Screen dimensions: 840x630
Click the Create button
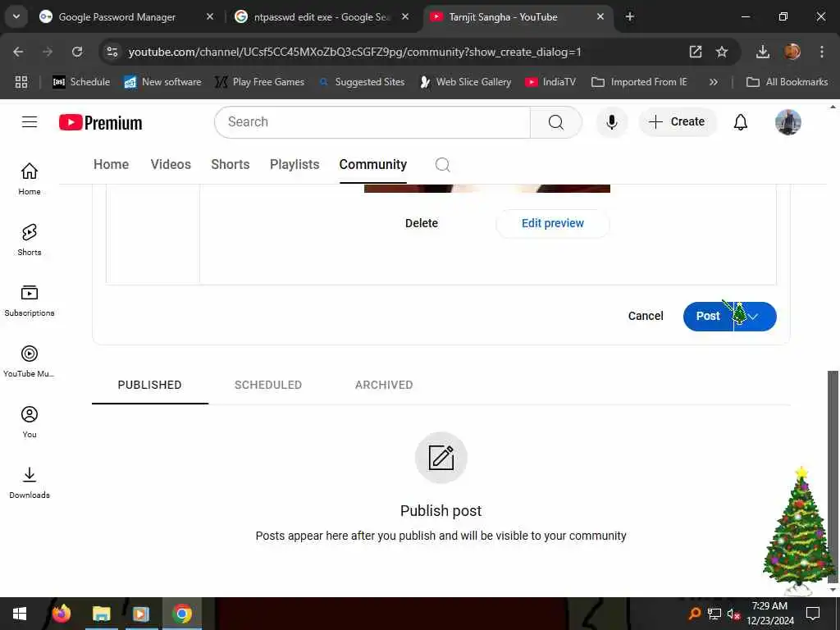[677, 122]
